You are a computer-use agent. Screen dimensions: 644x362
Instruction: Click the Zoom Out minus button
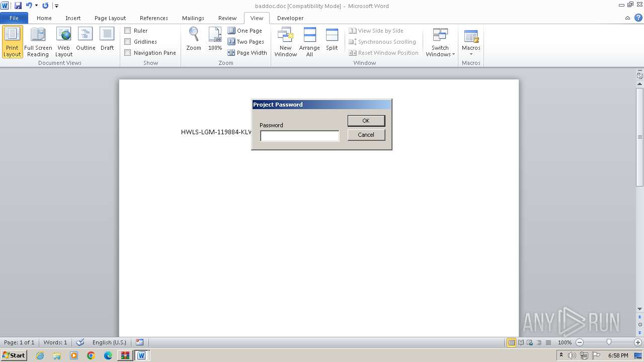pyautogui.click(x=580, y=342)
